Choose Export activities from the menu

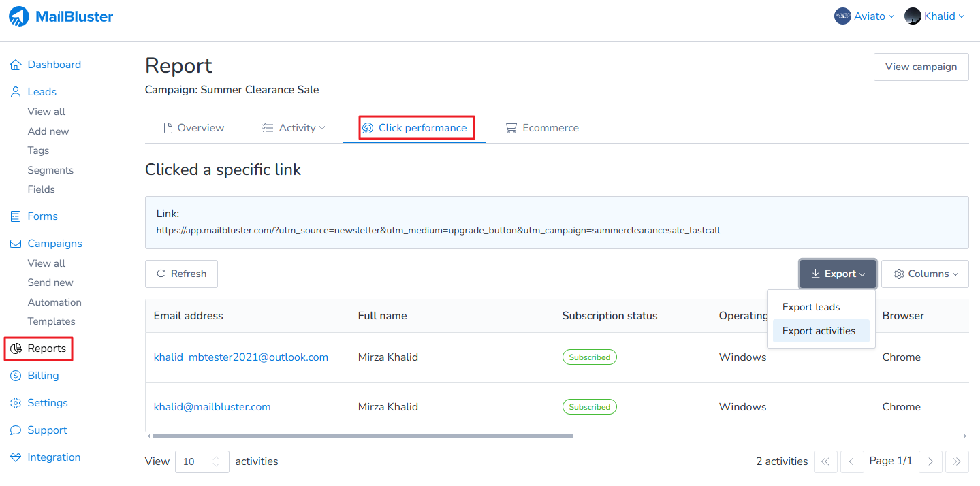coord(819,330)
